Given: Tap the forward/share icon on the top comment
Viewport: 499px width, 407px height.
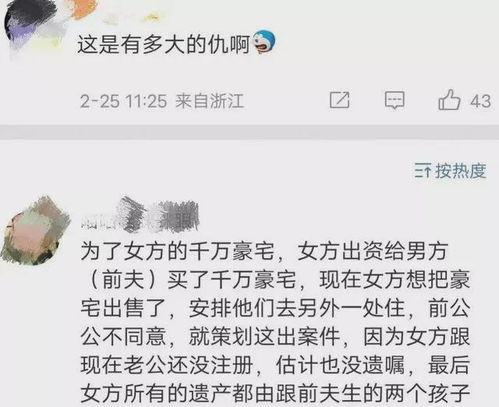Looking at the screenshot, I should 339,100.
